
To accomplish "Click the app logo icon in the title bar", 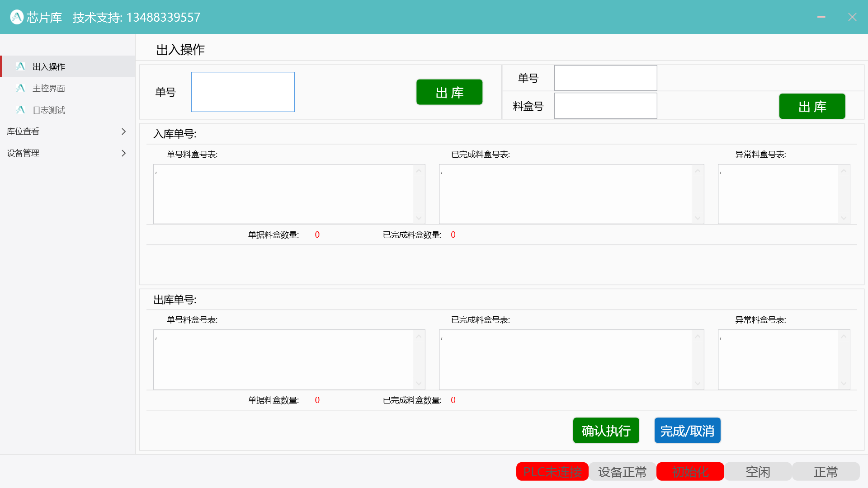I will tap(17, 17).
